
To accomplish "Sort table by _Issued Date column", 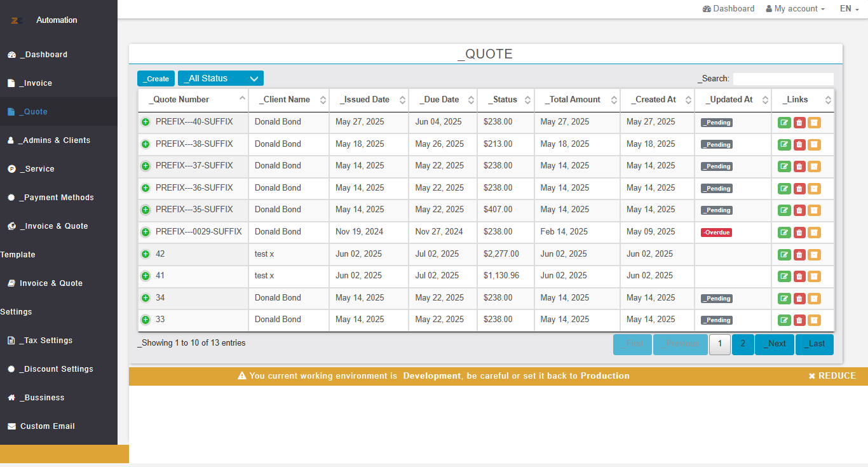I will (369, 100).
